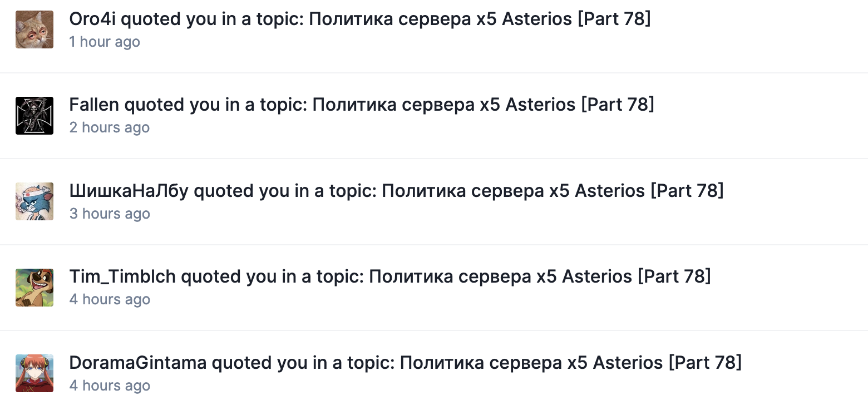Click DoramaGintama's red-haired anime avatar
Screen dimensions: 868x415
34,373
